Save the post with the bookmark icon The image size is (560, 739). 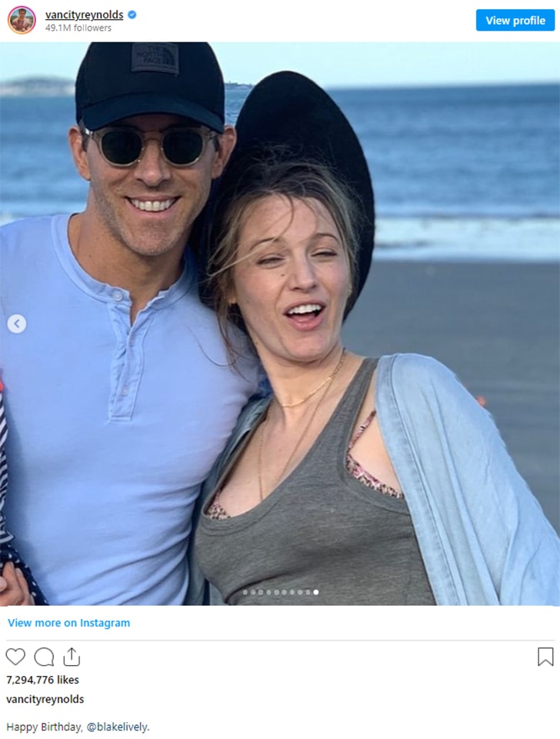pos(545,657)
